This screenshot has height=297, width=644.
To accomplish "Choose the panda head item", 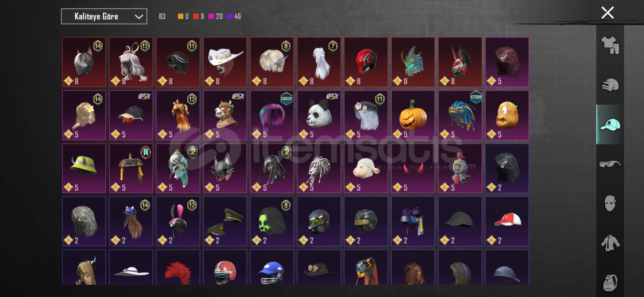I will tap(319, 115).
